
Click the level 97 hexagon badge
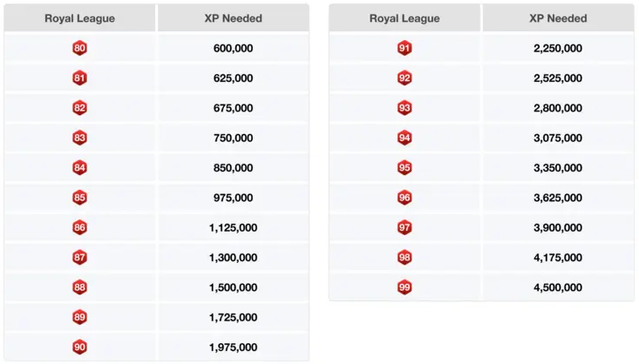[x=404, y=227]
